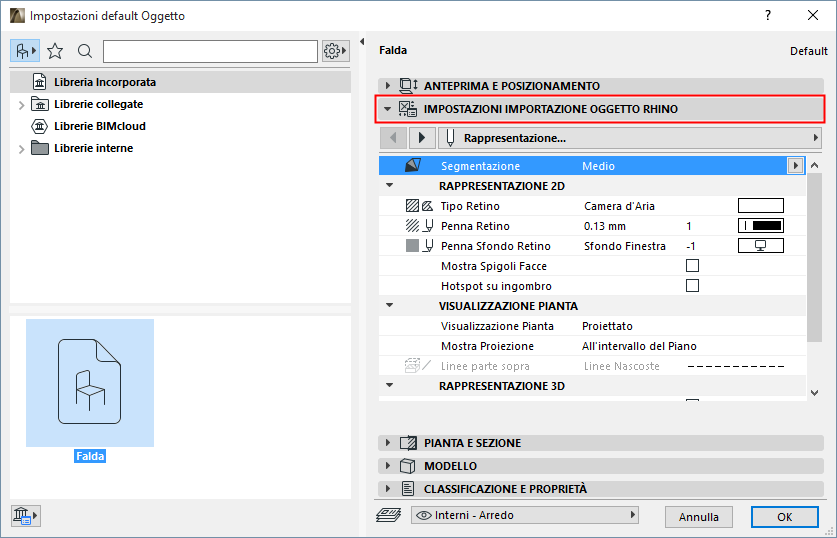Enable Mostra Spigoli Facce checkbox
Image resolution: width=837 pixels, height=538 pixels.
coord(692,266)
